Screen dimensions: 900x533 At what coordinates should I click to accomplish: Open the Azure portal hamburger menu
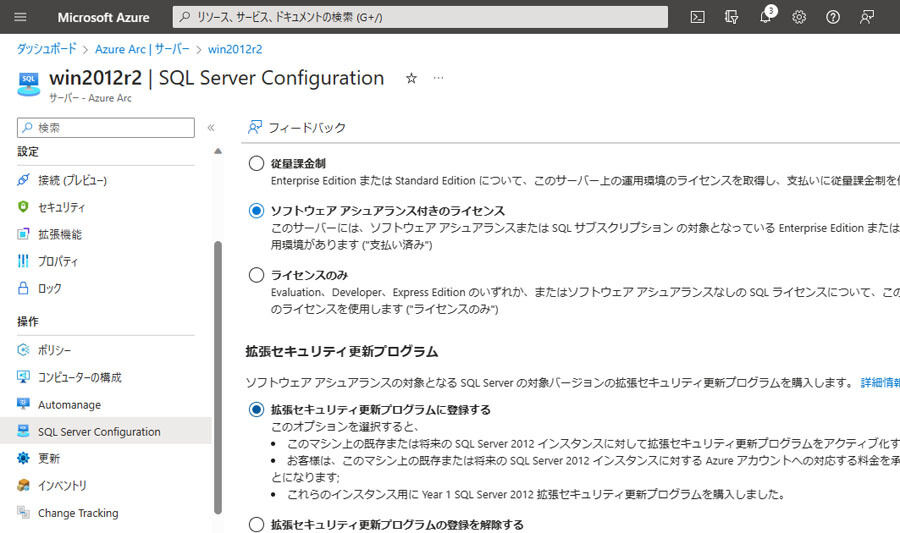tap(20, 17)
